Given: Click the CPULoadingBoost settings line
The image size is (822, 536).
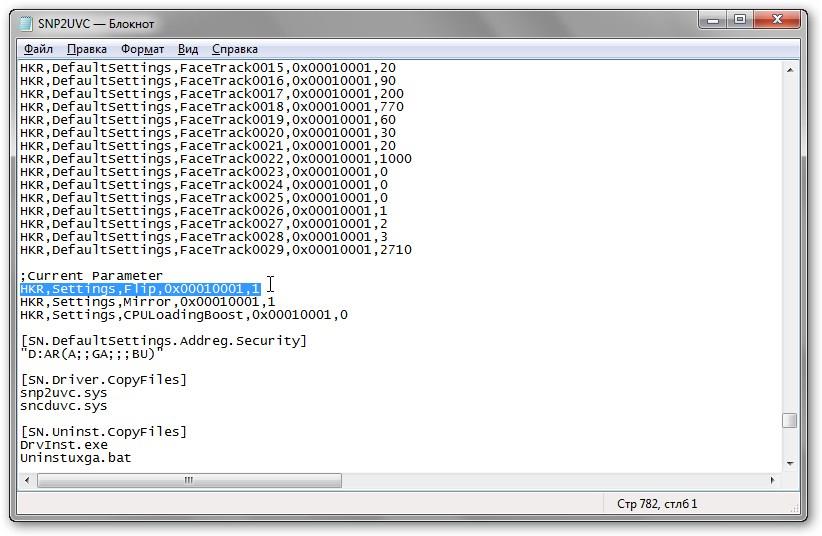Looking at the screenshot, I should click(183, 315).
